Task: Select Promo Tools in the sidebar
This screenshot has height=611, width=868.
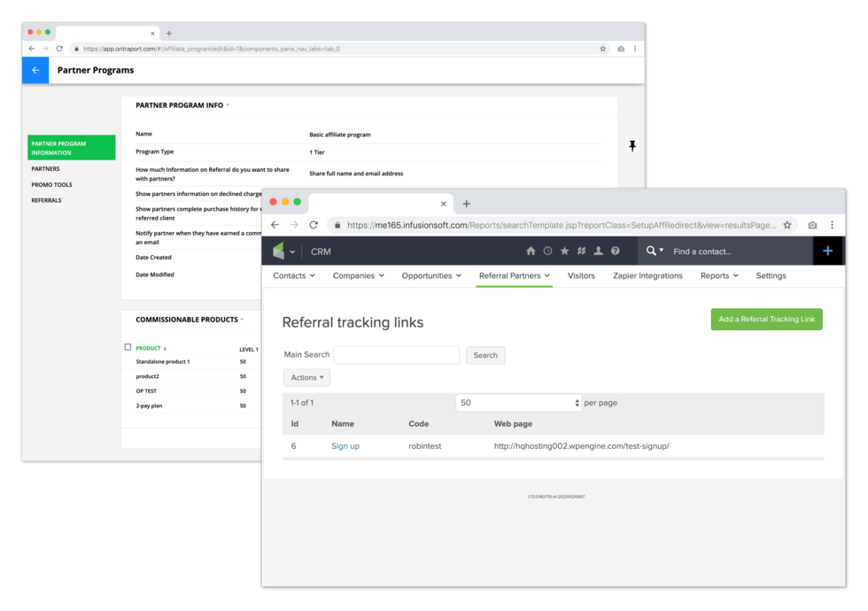Action: [51, 184]
